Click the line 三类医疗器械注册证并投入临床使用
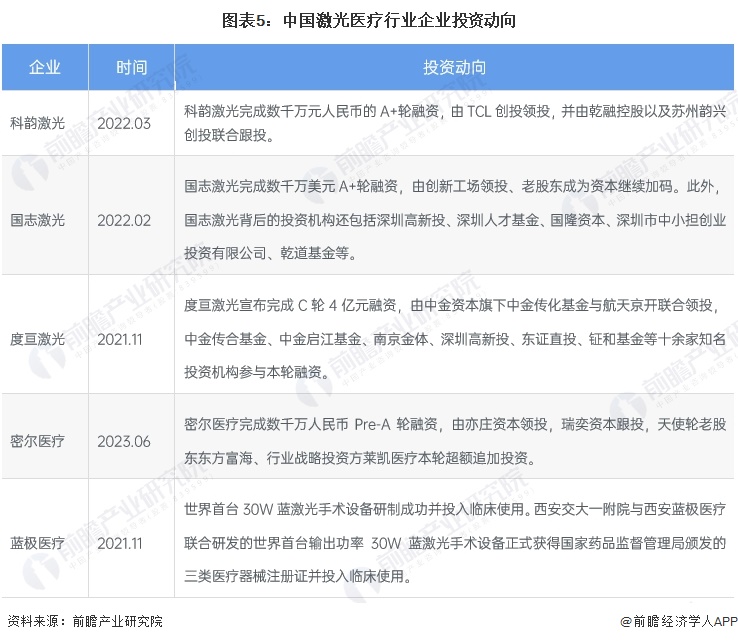This screenshot has width=738, height=642. [298, 576]
